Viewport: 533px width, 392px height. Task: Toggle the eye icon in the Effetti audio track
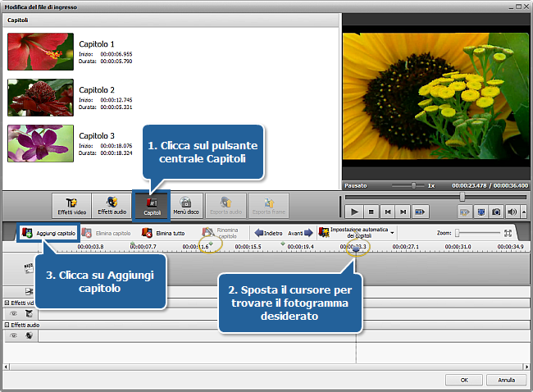(x=13, y=335)
